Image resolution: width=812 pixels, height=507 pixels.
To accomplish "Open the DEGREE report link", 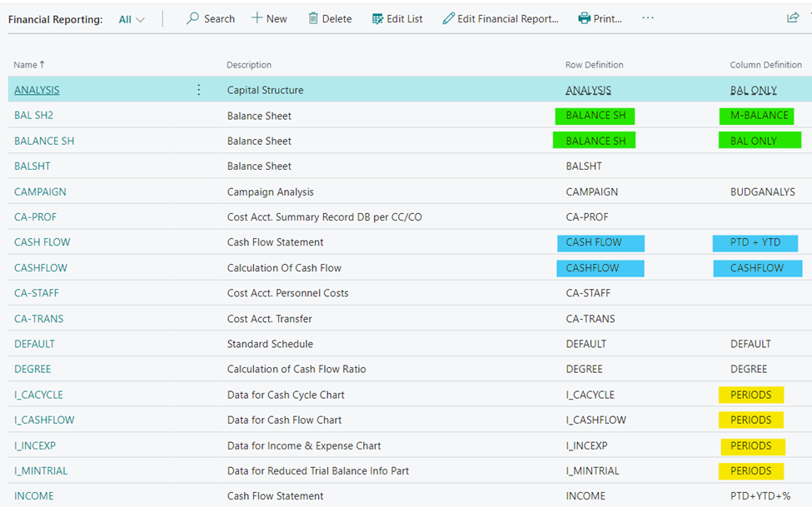I will [32, 370].
